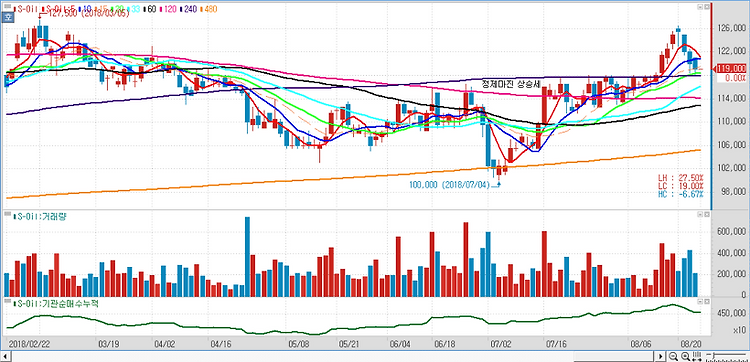This screenshot has width=750, height=362.
Task: Click the 400,000 volume axis label
Action: 731,253
